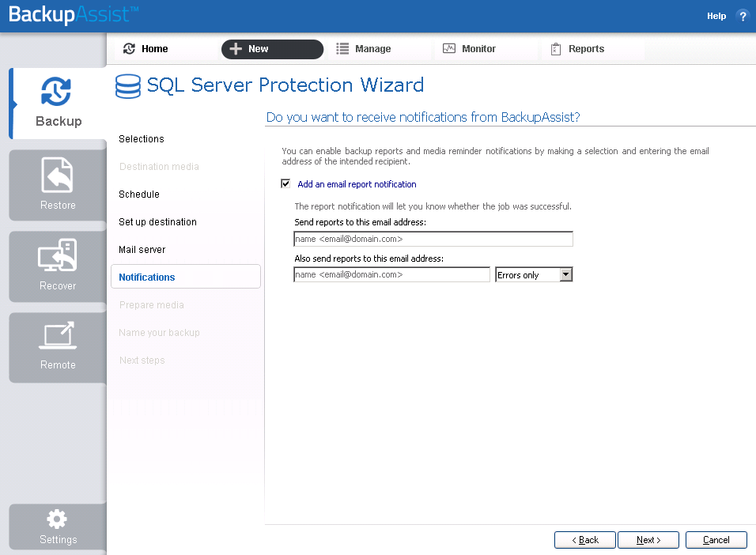Click 'Do you want to receive notifications' heading
Screen dimensions: 756x555
[x=423, y=117]
